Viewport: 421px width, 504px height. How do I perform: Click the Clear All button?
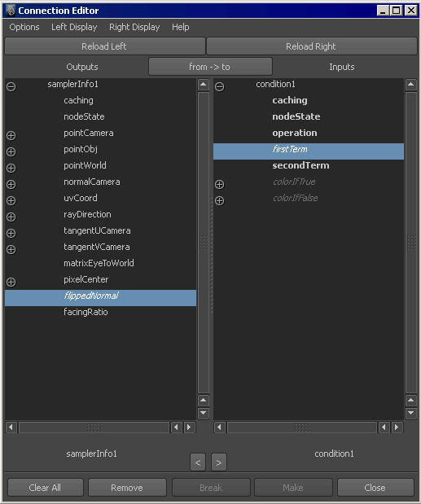click(x=46, y=488)
